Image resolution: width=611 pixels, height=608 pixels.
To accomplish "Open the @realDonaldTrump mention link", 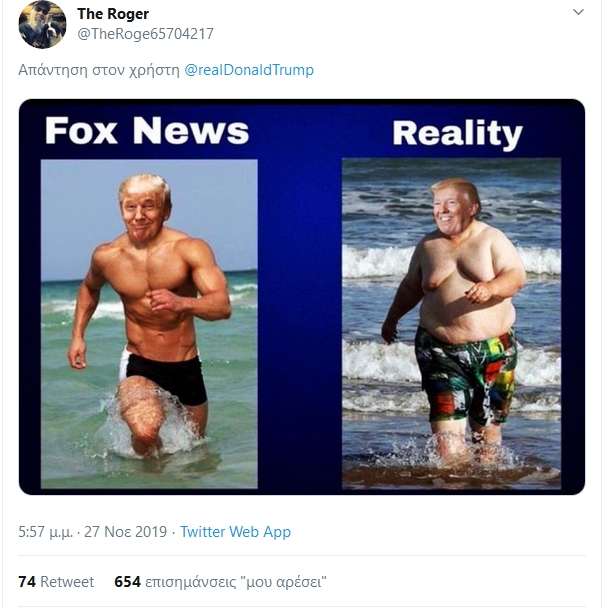I will tap(249, 70).
